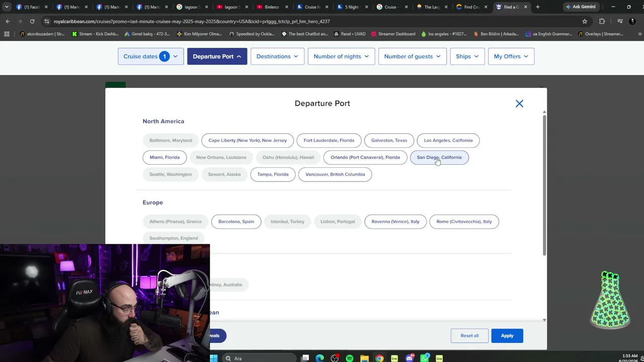This screenshot has height=362, width=644.
Task: Open the Speedtest by Ookla bookmark
Action: (252, 34)
